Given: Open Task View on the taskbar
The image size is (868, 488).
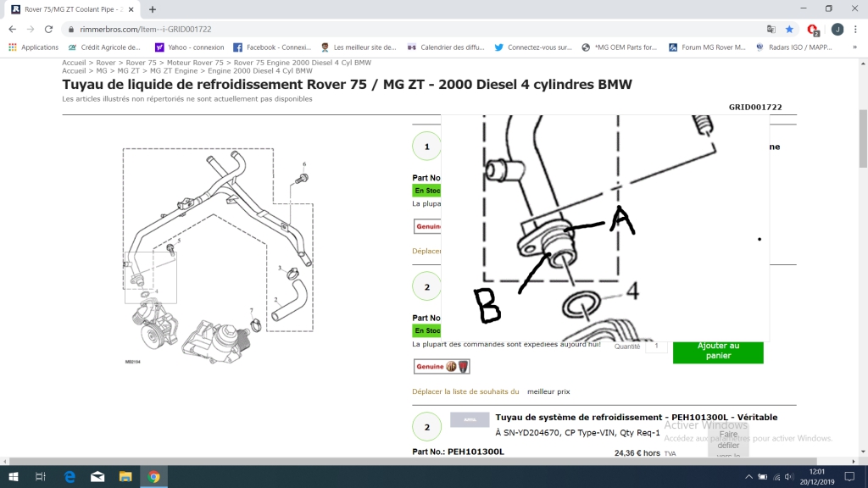Looking at the screenshot, I should (41, 477).
